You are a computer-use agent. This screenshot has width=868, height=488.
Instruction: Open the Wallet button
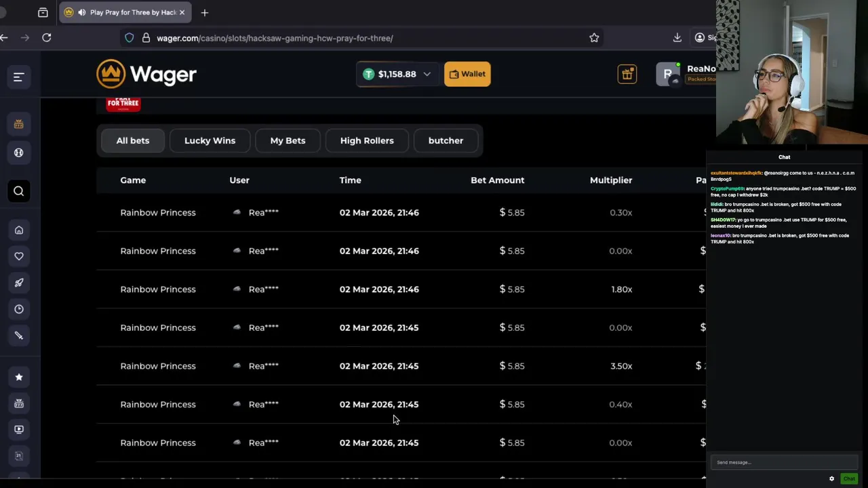[467, 74]
